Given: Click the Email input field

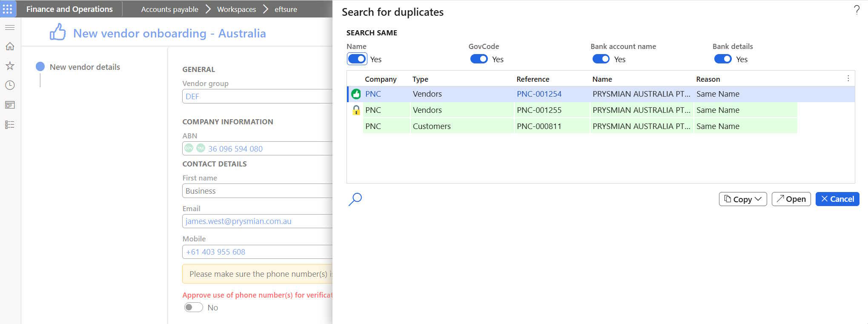Looking at the screenshot, I should click(257, 221).
